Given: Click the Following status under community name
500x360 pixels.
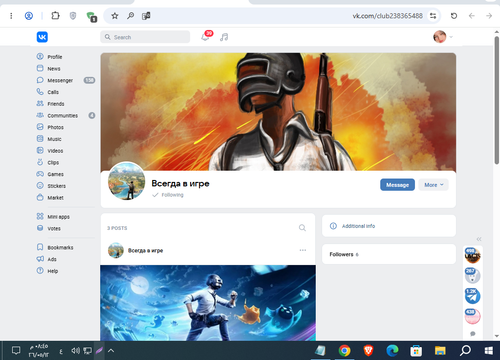Looking at the screenshot, I should coord(168,195).
